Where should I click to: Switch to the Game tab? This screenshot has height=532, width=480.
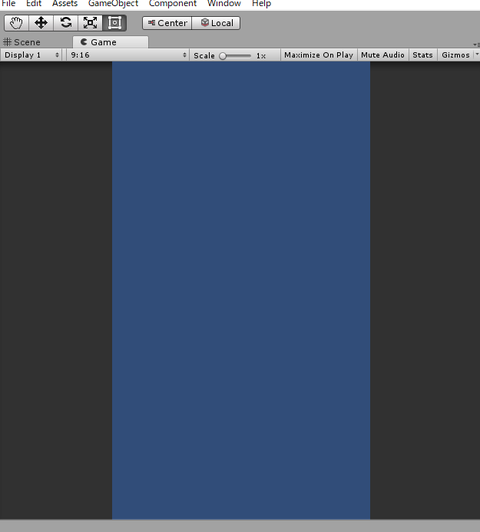[x=110, y=42]
